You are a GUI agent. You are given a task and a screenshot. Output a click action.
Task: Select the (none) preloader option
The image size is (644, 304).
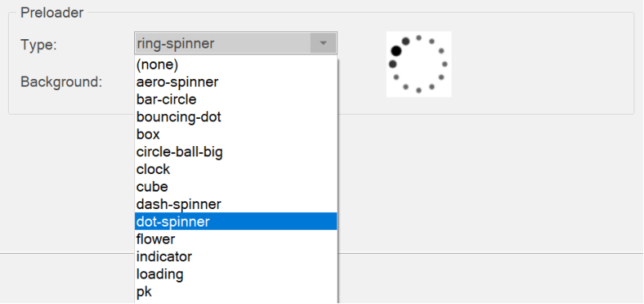click(236, 65)
